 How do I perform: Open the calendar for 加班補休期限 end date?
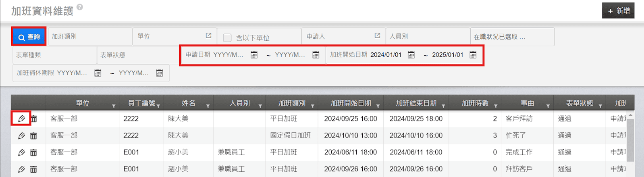[x=160, y=73]
